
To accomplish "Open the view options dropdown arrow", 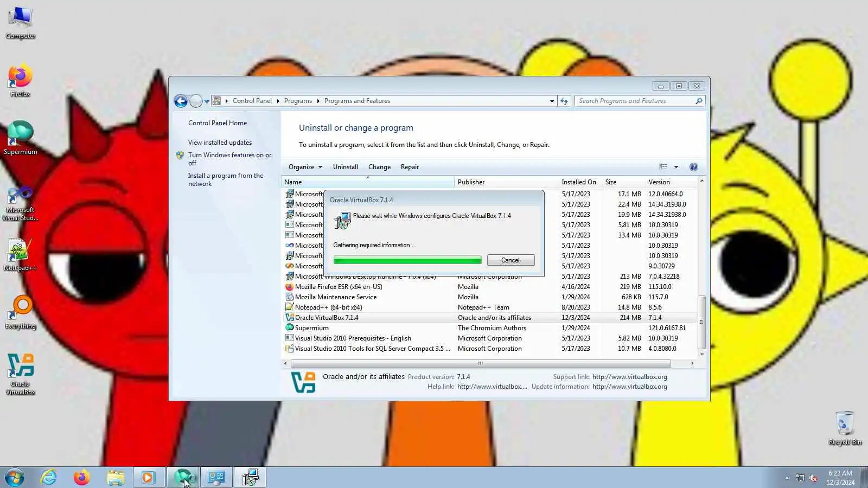I will point(676,167).
